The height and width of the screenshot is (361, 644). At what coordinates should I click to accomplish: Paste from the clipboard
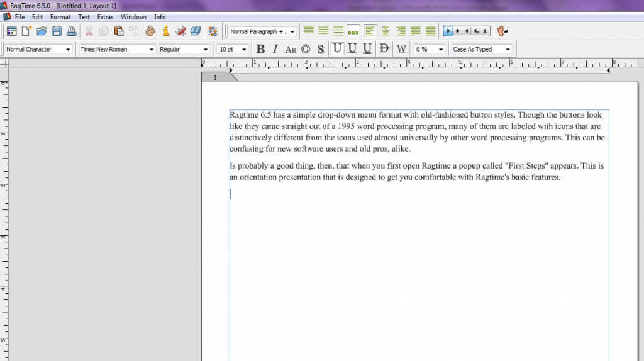pos(119,31)
